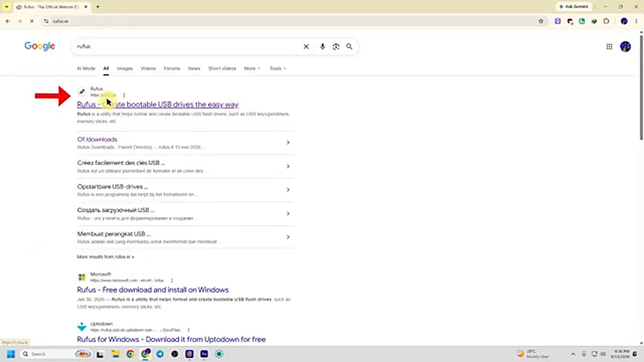This screenshot has width=644, height=362.
Task: Open the three-dot options beside the Microsoft result
Action: pos(172,280)
